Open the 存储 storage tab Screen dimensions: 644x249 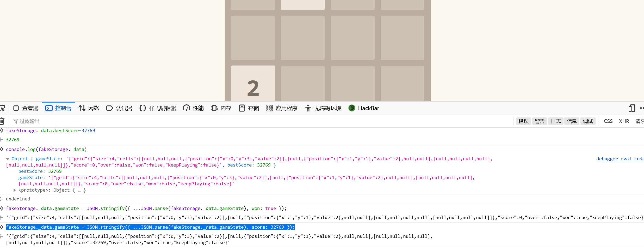(249, 108)
